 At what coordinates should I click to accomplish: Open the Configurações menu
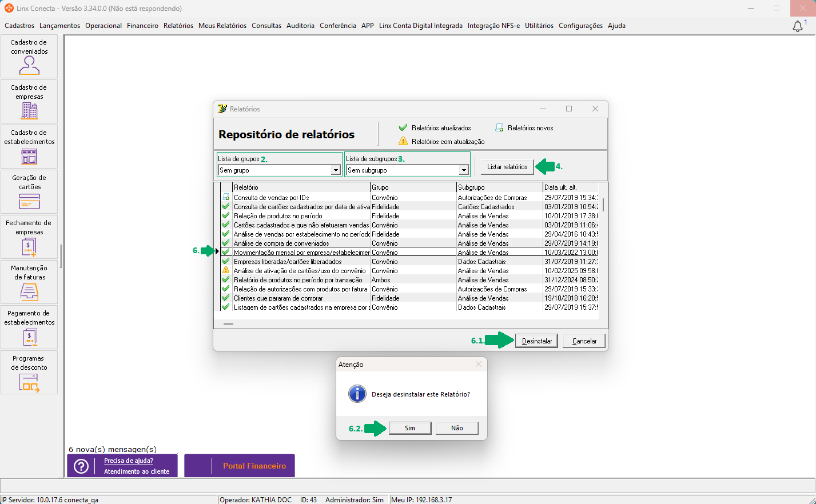(x=580, y=26)
